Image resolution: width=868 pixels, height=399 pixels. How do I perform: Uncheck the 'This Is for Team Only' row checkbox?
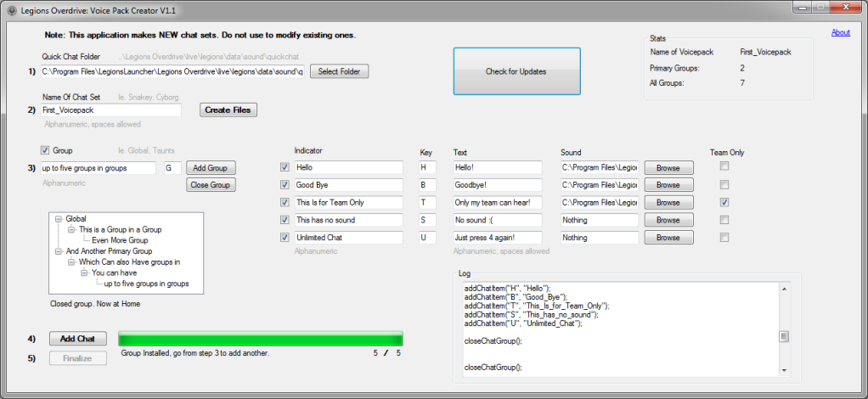[x=285, y=203]
